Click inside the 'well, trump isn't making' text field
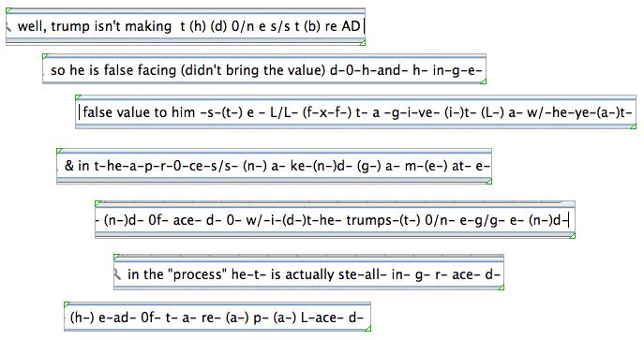644x340 pixels. pyautogui.click(x=186, y=26)
